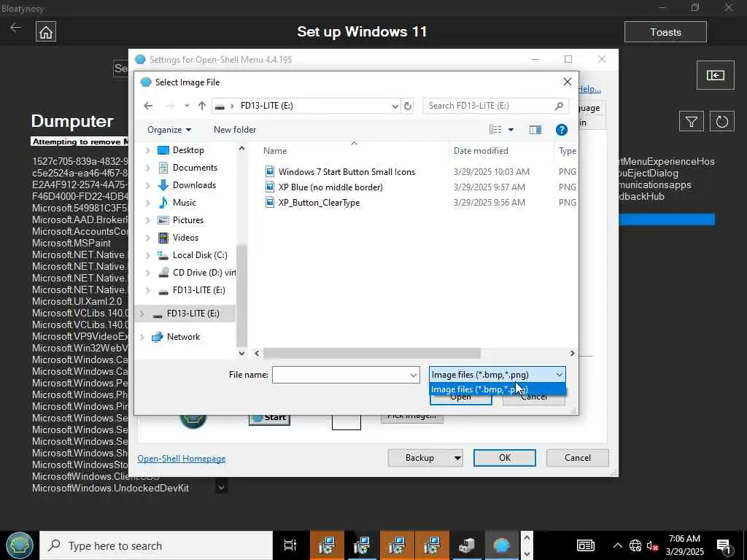Click Cancel in Open-Shell settings window
The width and height of the screenshot is (747, 560).
tap(578, 458)
